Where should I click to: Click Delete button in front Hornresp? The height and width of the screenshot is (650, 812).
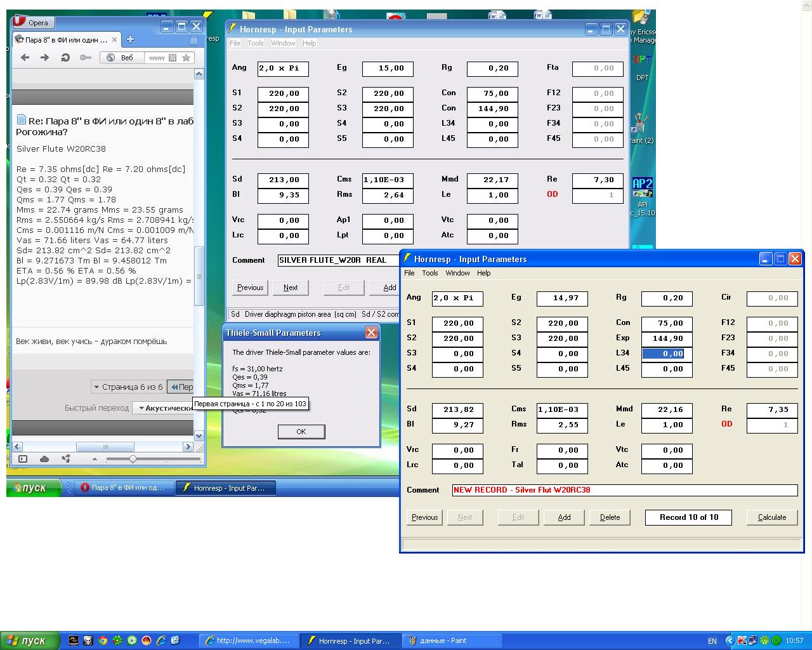[610, 517]
